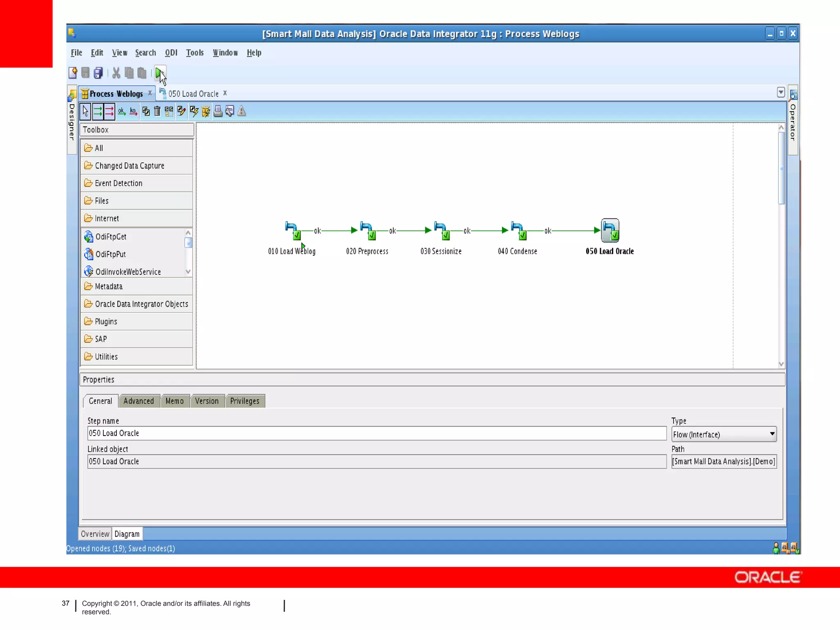This screenshot has height=630, width=840.
Task: Expand Changed Data Capture toolbox category
Action: coord(137,166)
